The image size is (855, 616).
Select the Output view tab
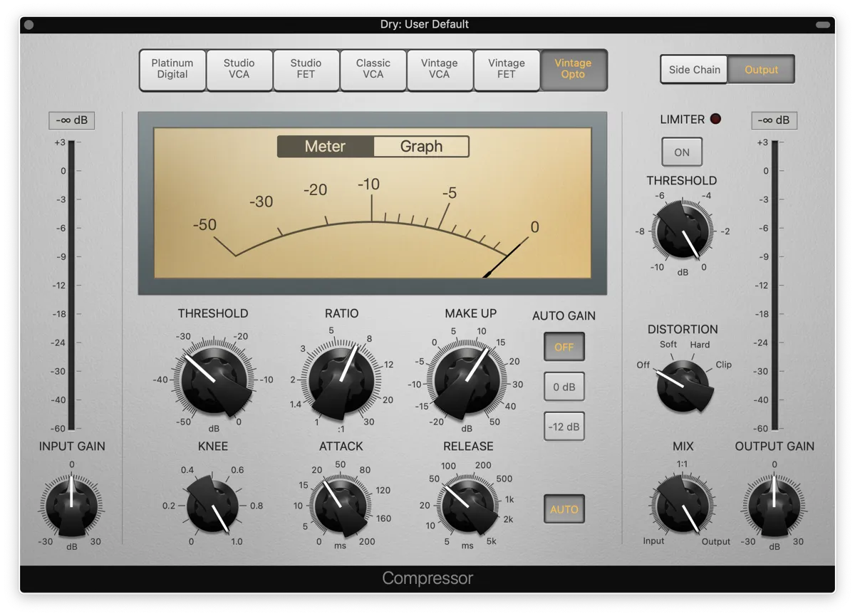click(x=761, y=69)
